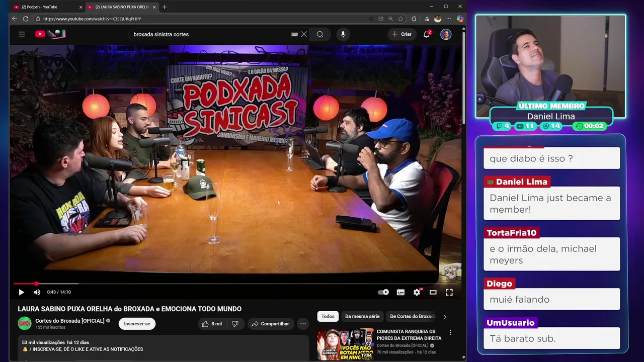Subscribe with Inscrever-se button
This screenshot has height=362, width=644.
click(137, 324)
